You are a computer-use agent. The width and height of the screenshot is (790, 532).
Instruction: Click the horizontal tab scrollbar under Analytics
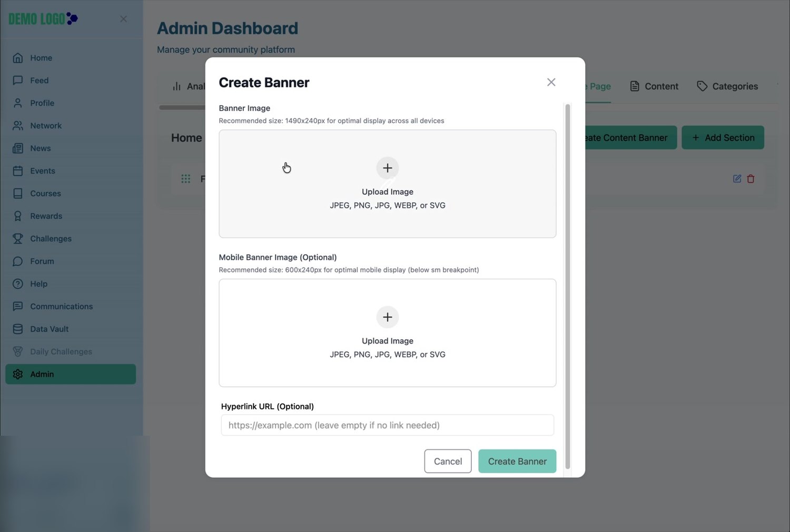pos(182,107)
